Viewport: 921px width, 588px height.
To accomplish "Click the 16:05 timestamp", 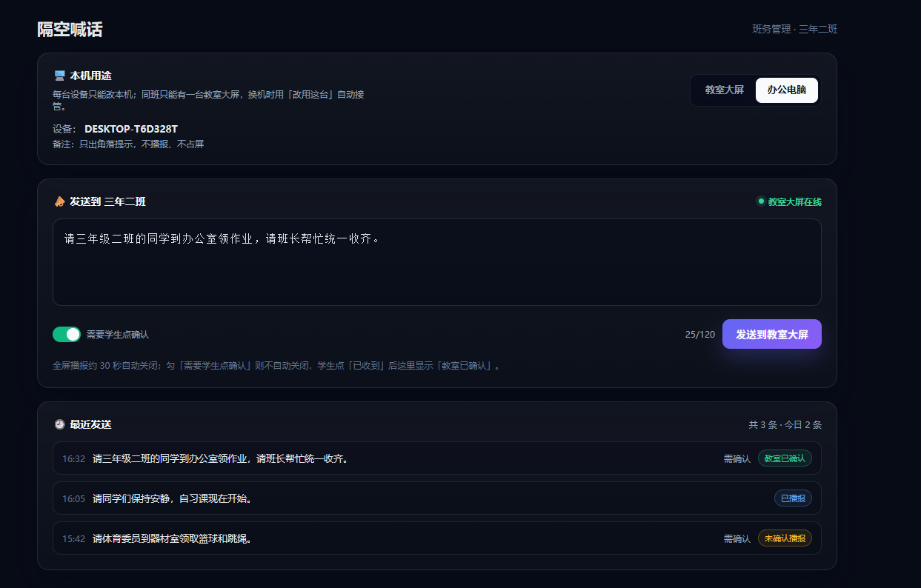I will tap(73, 499).
